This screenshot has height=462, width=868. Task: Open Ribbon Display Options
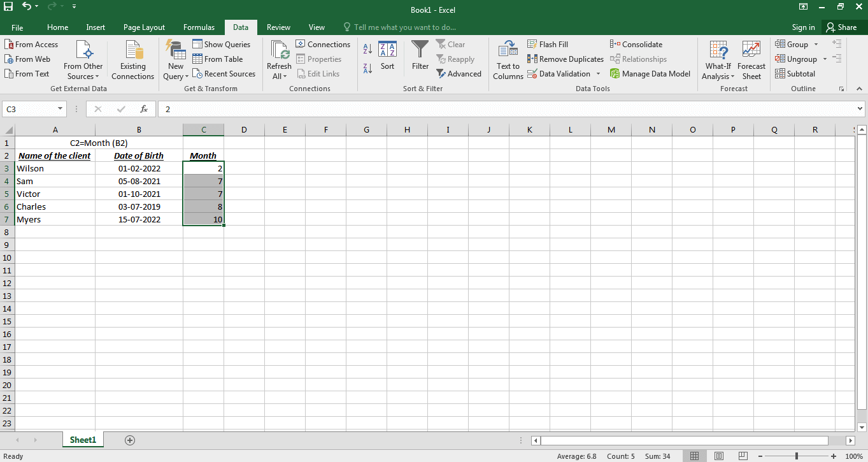point(803,6)
